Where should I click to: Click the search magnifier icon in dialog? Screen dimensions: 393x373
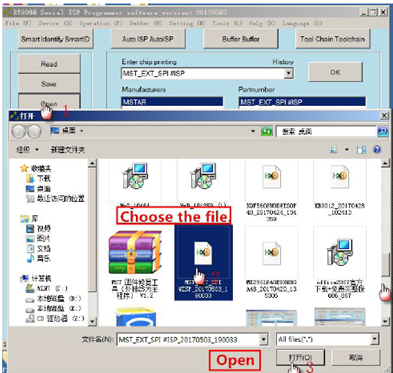pos(383,132)
